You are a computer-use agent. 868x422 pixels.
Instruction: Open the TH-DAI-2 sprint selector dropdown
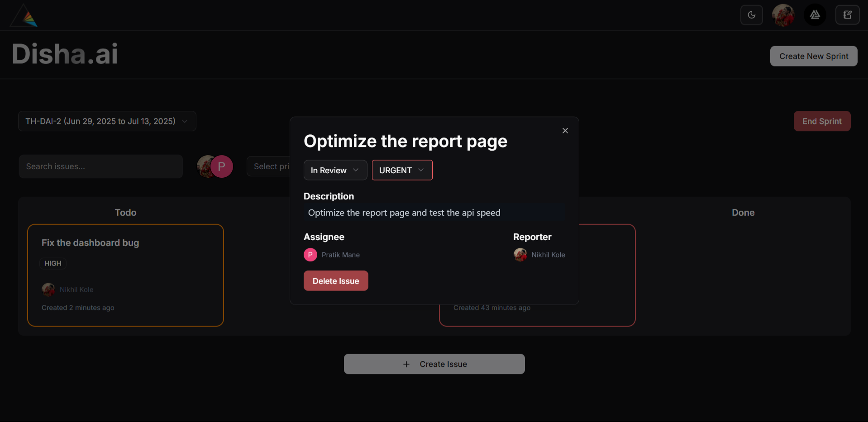[107, 121]
